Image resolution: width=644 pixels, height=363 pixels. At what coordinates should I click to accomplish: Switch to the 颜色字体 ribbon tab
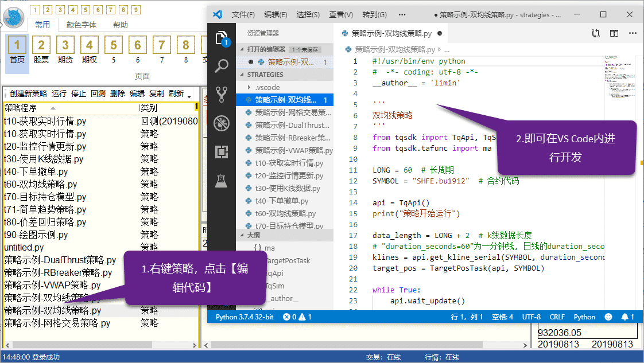pos(82,25)
